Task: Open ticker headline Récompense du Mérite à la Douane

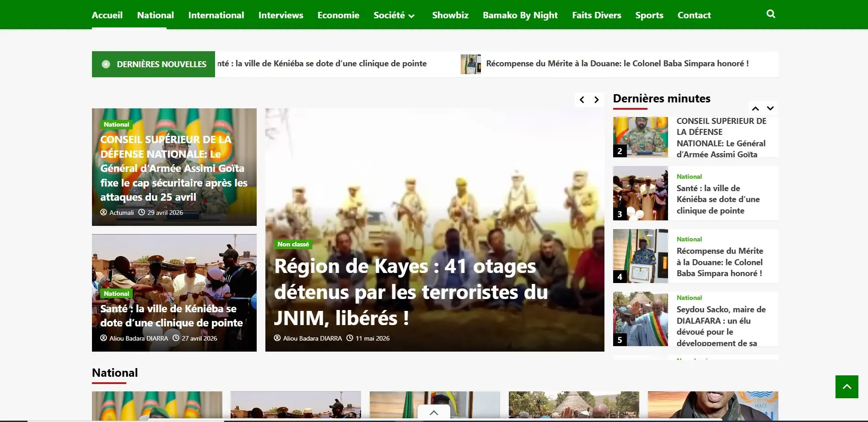Action: pyautogui.click(x=617, y=64)
